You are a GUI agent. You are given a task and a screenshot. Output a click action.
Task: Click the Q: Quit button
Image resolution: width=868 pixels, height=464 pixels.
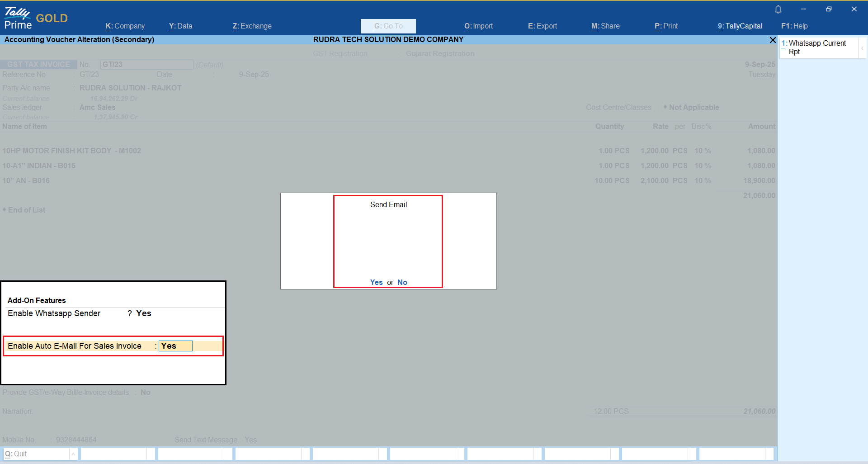[36, 454]
